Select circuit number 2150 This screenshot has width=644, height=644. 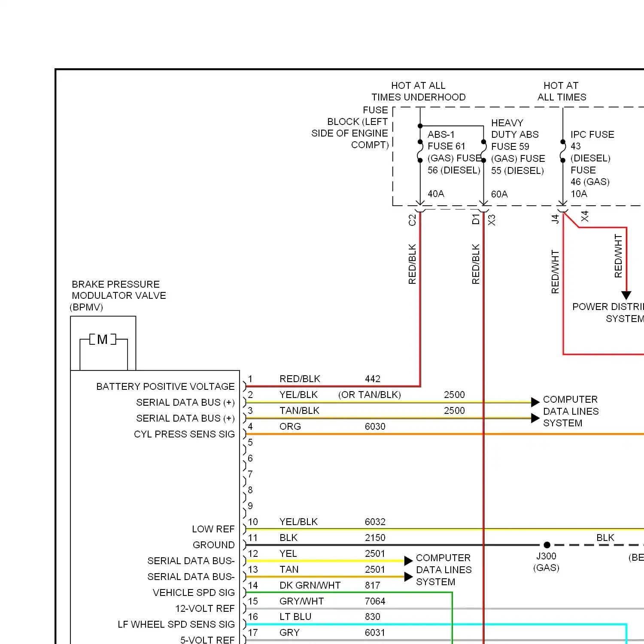tap(375, 538)
